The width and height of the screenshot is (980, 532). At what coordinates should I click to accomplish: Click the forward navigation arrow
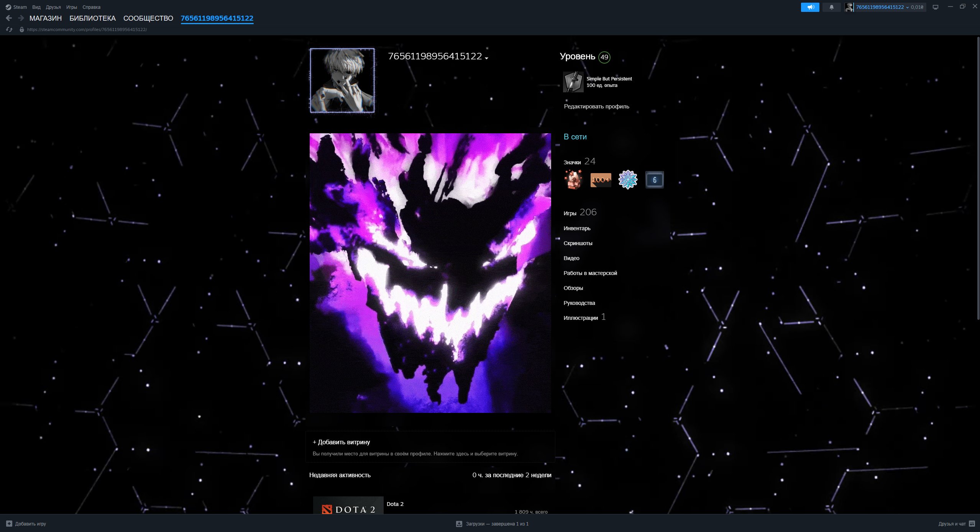tap(21, 18)
